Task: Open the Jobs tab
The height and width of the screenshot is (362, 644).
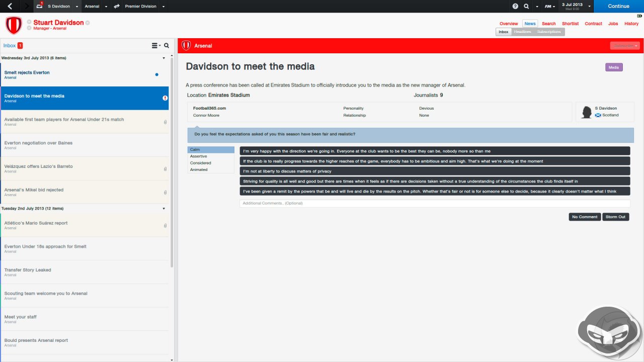Action: pyautogui.click(x=613, y=24)
